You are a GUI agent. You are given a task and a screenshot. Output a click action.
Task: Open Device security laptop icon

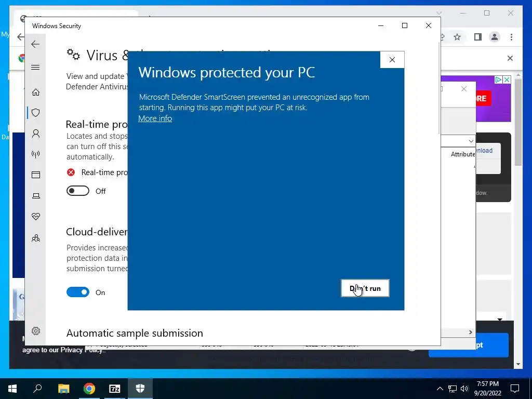pyautogui.click(x=36, y=196)
